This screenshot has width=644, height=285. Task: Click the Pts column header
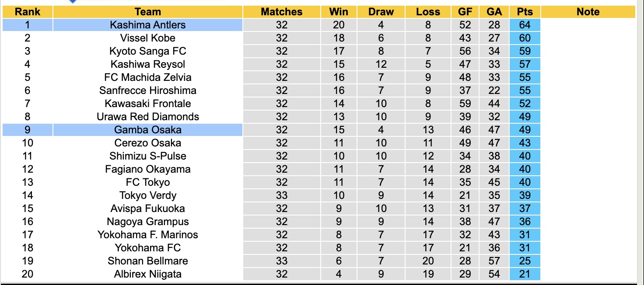[x=525, y=12]
